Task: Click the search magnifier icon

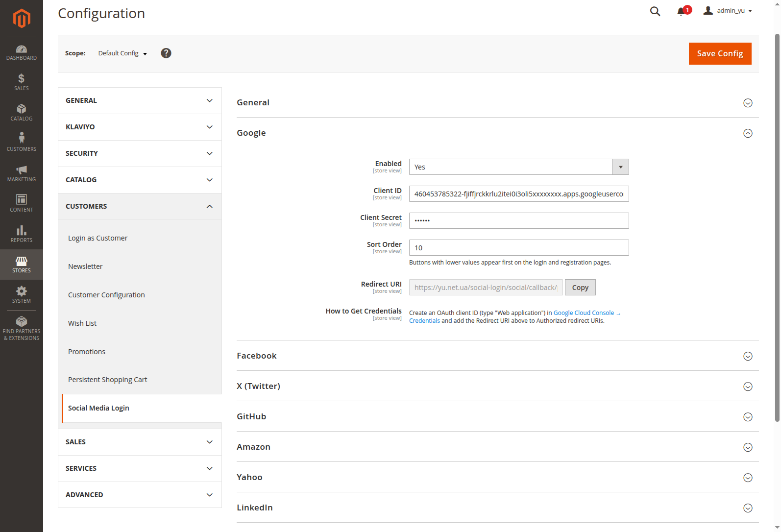Action: point(655,11)
